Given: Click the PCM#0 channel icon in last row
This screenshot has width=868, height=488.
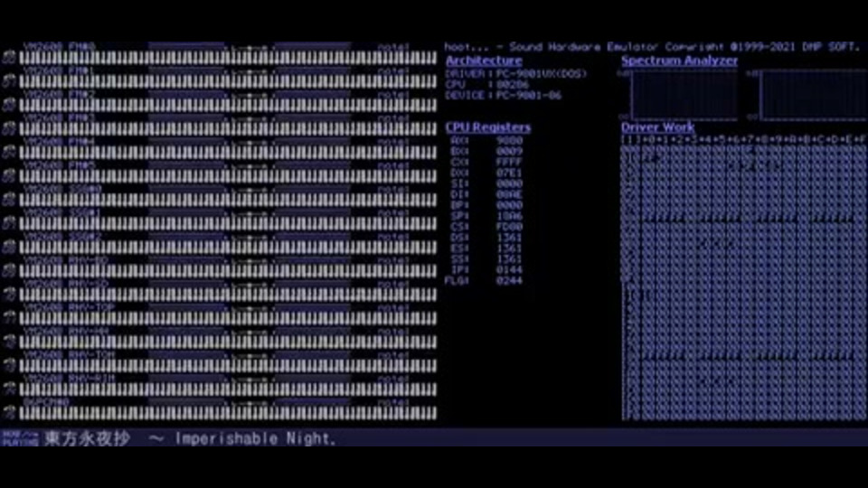Looking at the screenshot, I should point(9,412).
